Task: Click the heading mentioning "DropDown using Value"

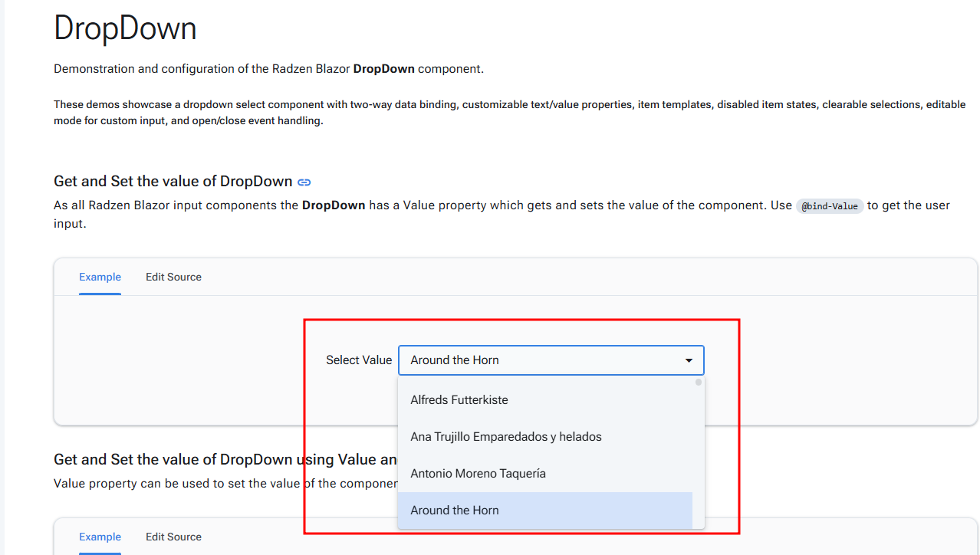Action: tap(222, 460)
